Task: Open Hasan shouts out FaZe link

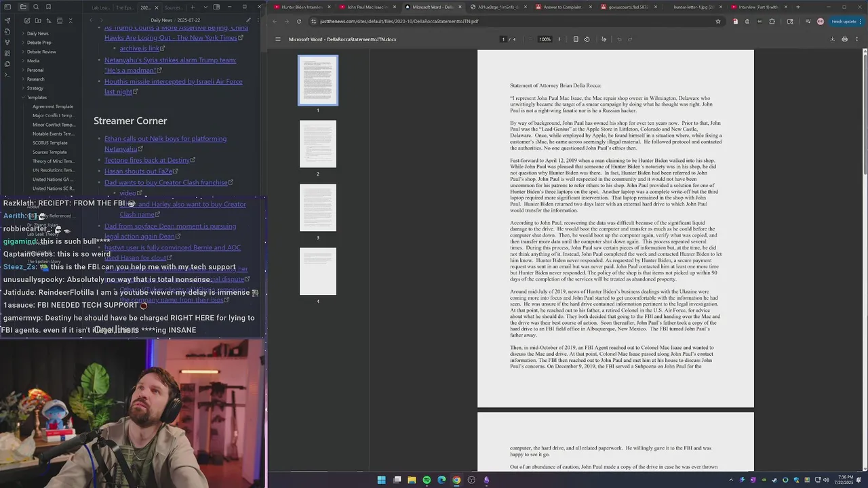Action: pyautogui.click(x=140, y=171)
